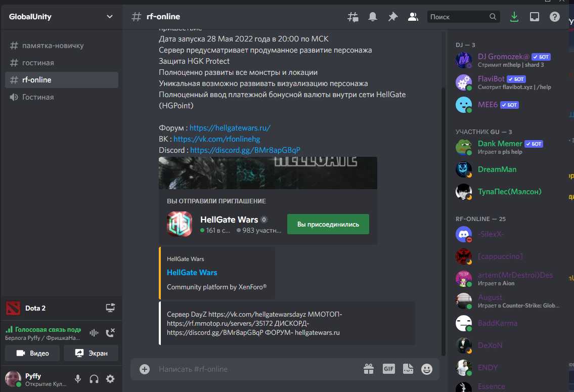The image size is (574, 392).
Task: Open the blue HellGate Wars embed title
Action: point(192,272)
